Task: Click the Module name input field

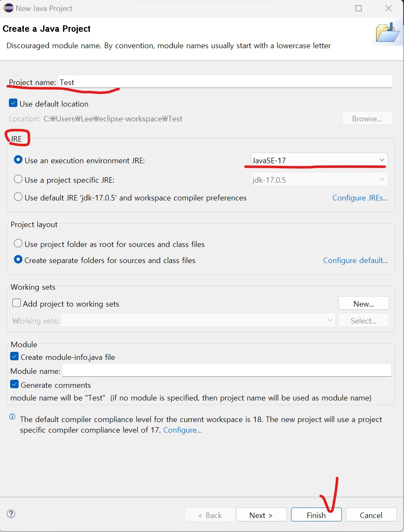Action: (227, 370)
